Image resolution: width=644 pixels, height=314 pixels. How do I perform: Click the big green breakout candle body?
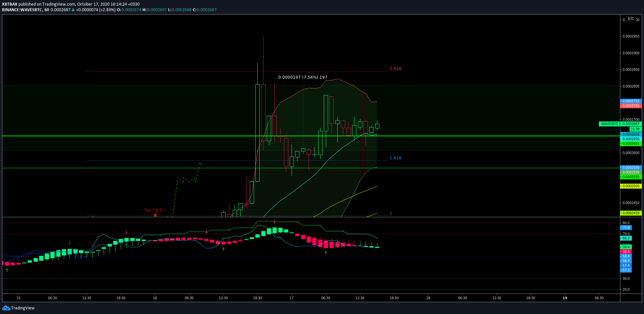257,133
